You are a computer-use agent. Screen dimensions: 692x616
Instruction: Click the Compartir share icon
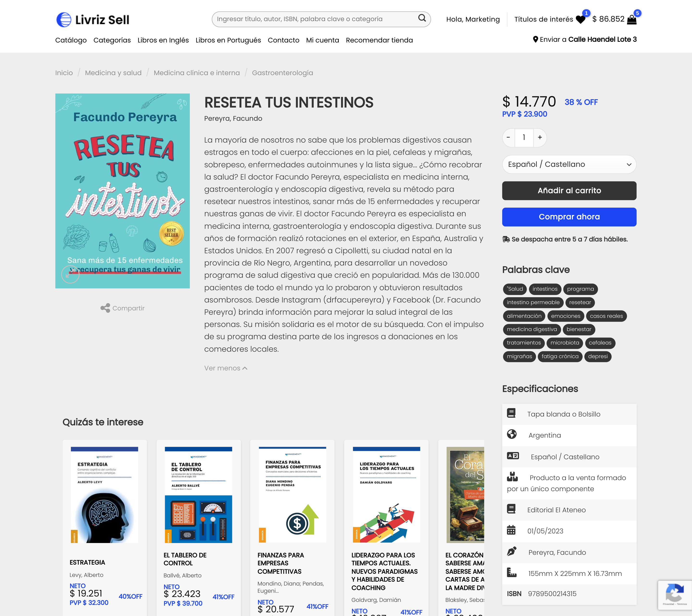coord(105,308)
